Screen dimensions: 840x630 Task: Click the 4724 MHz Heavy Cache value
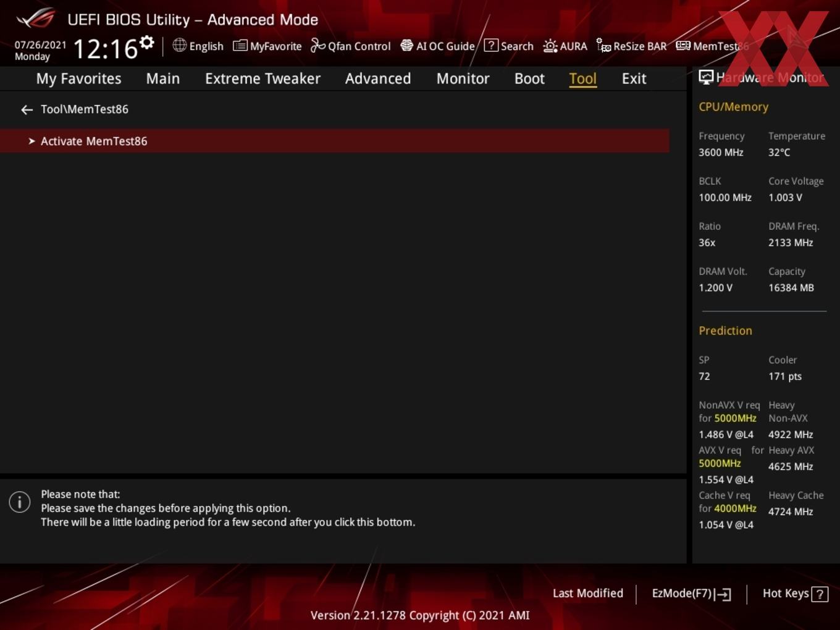[x=791, y=512]
